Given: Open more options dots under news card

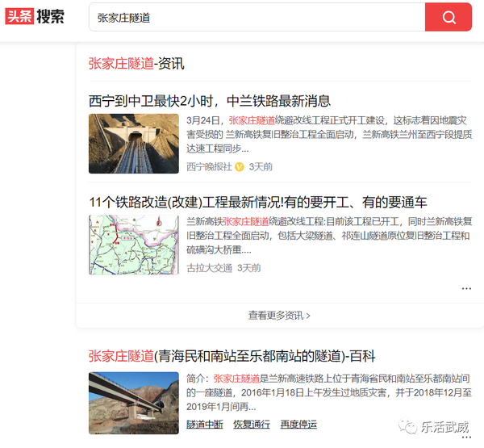Looking at the screenshot, I should [x=466, y=288].
